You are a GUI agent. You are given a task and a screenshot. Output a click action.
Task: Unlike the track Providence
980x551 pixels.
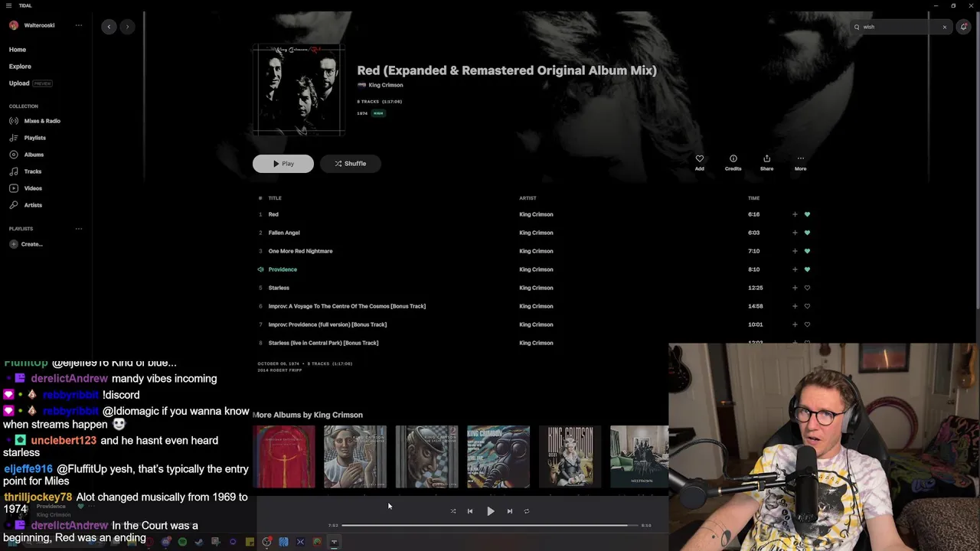807,269
